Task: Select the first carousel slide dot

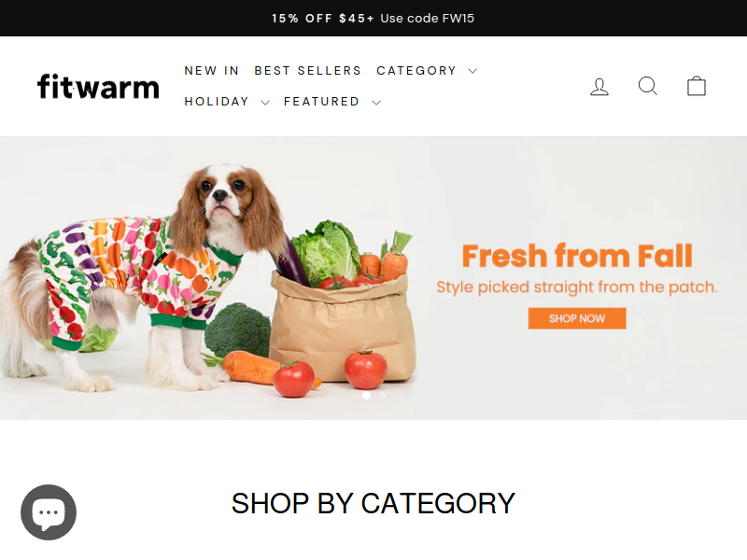Action: [366, 395]
